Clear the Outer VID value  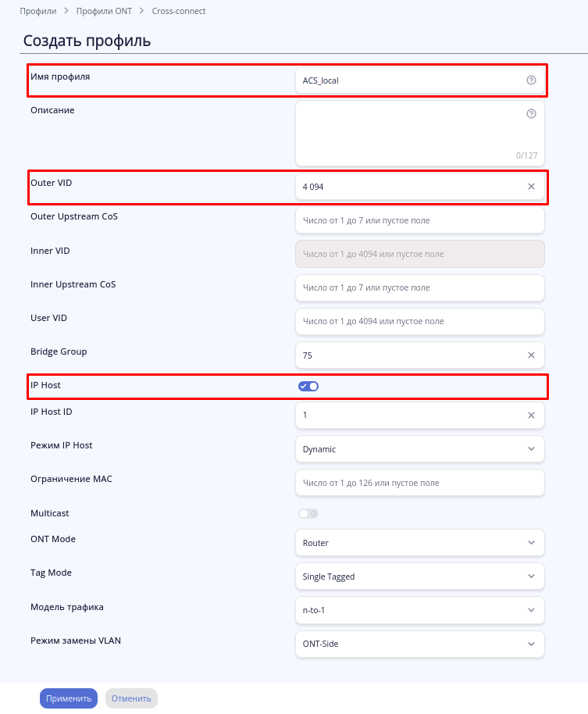(531, 187)
